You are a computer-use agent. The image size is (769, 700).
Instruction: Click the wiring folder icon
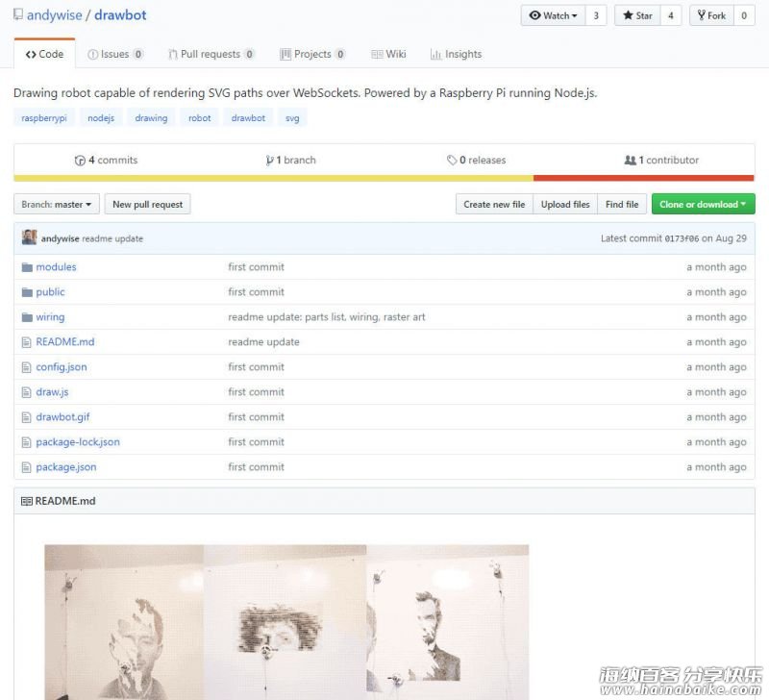27,317
